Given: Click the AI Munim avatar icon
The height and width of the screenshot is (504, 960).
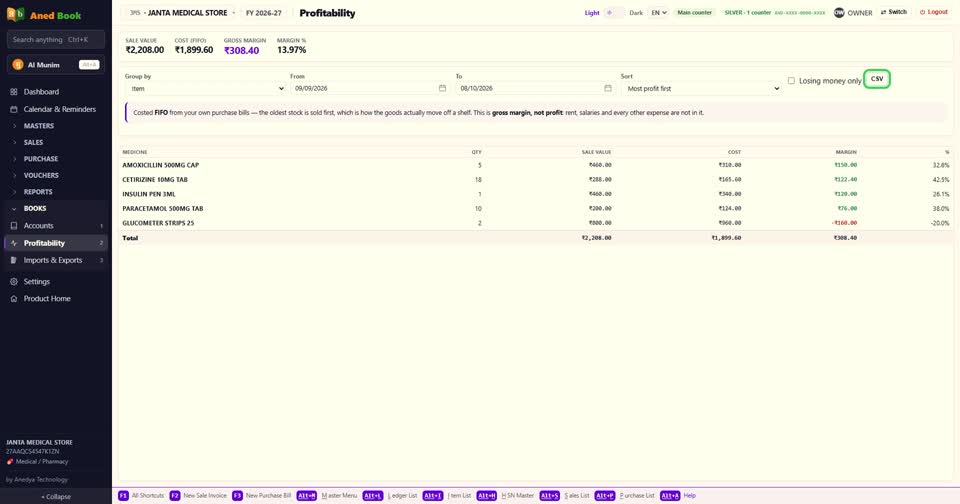Looking at the screenshot, I should click(x=18, y=64).
